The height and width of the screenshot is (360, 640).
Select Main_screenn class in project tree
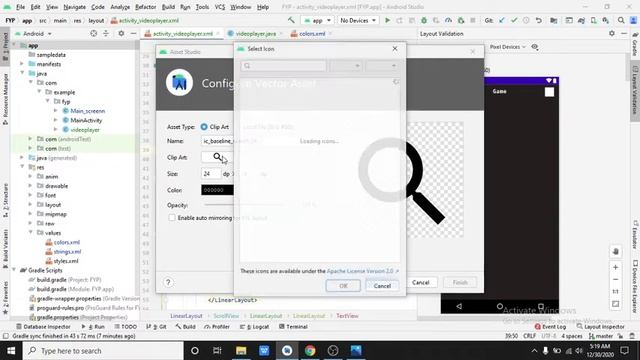pyautogui.click(x=87, y=111)
